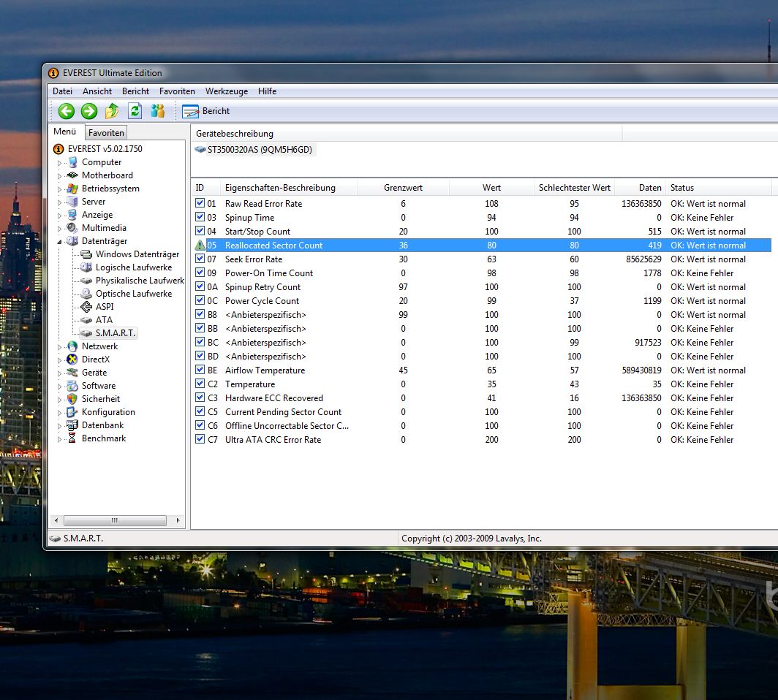778x700 pixels.
Task: Click the green forward arrow icon
Action: pyautogui.click(x=89, y=111)
